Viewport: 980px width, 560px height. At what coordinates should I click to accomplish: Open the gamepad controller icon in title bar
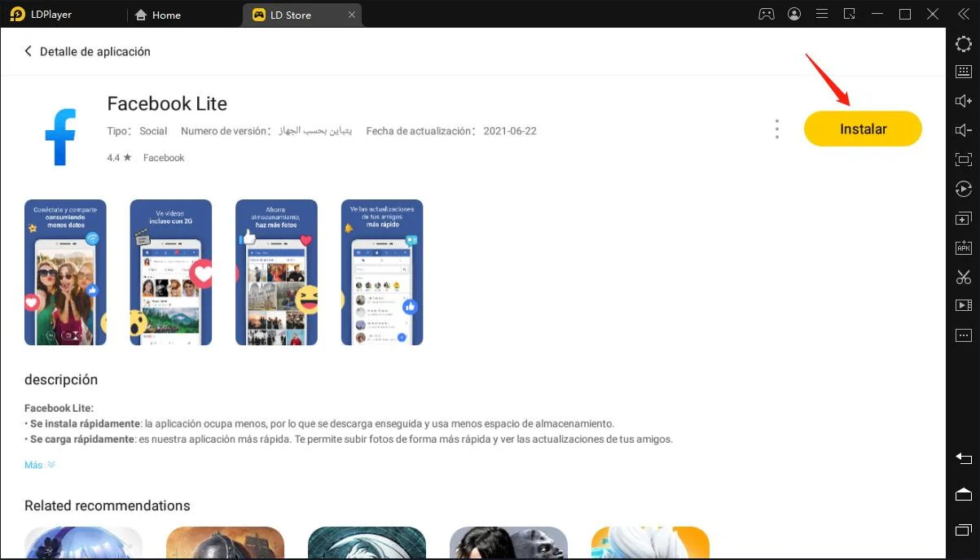click(766, 14)
